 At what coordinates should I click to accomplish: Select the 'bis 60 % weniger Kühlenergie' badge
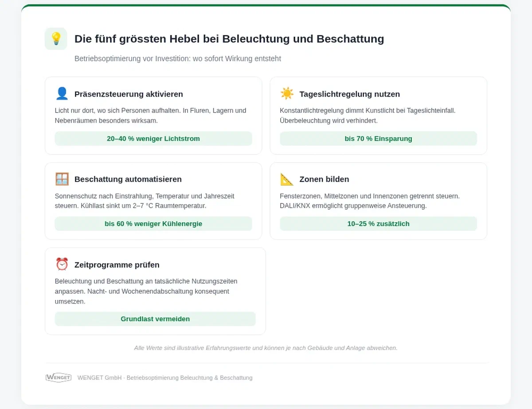(153, 224)
